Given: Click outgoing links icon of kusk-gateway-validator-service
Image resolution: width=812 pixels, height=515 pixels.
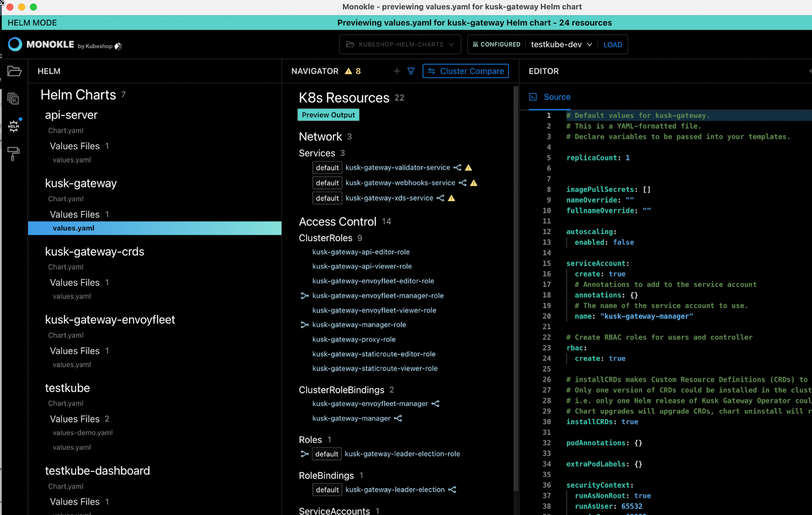Looking at the screenshot, I should 457,168.
